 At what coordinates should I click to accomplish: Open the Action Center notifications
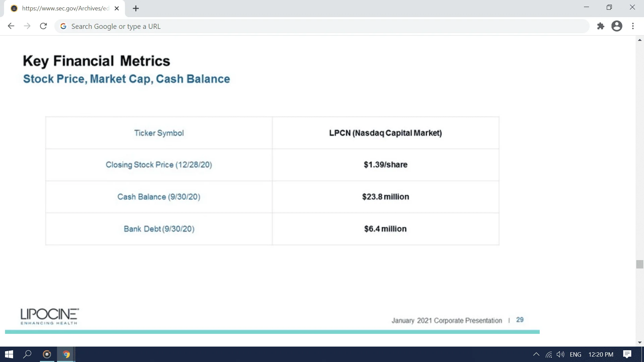(x=627, y=354)
